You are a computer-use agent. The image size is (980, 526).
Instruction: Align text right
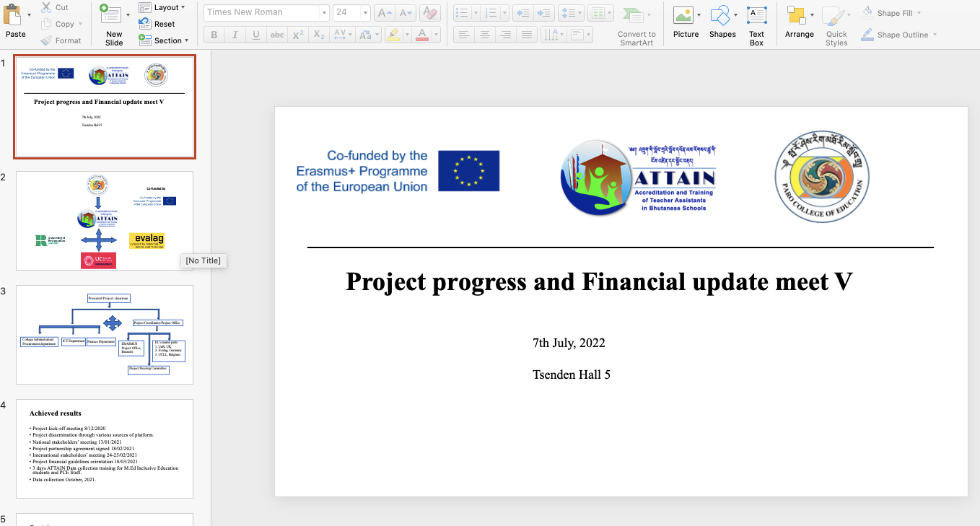click(x=506, y=34)
